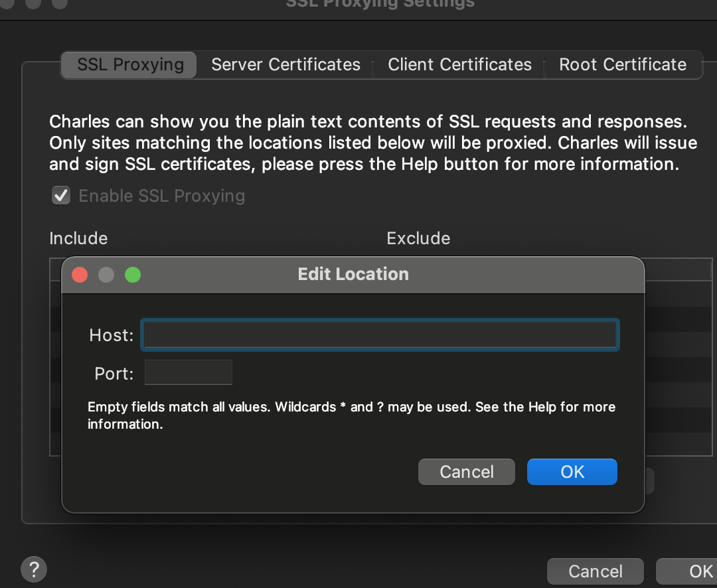Open the Server Certificates tab

285,65
